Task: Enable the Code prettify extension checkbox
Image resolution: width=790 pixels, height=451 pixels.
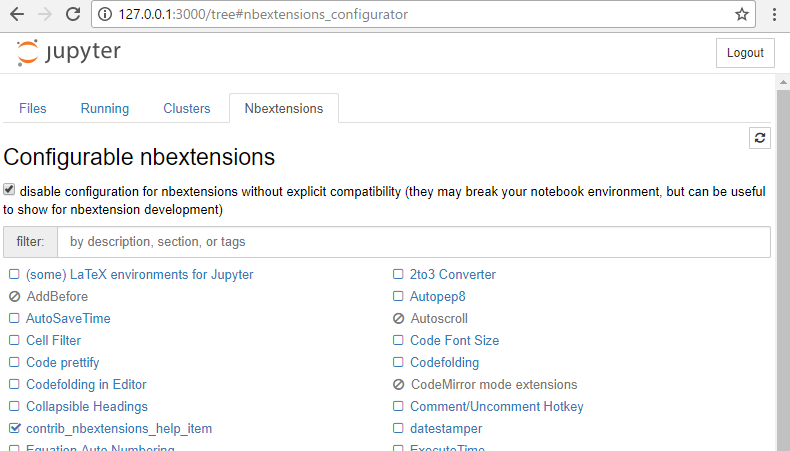Action: point(14,363)
